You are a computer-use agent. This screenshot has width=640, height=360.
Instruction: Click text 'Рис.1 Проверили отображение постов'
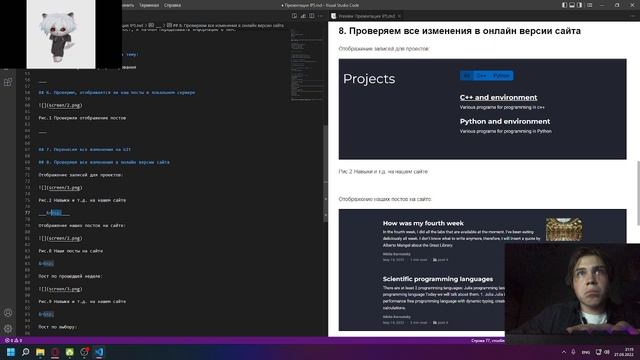point(82,118)
